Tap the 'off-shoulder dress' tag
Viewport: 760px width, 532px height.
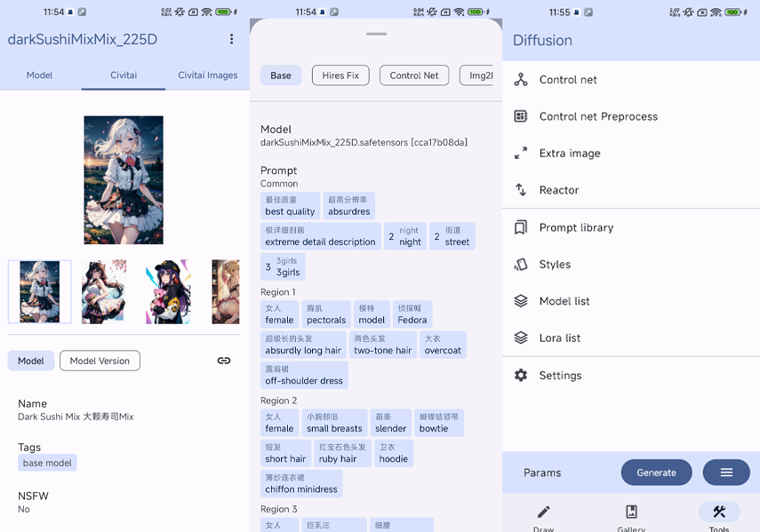click(304, 375)
